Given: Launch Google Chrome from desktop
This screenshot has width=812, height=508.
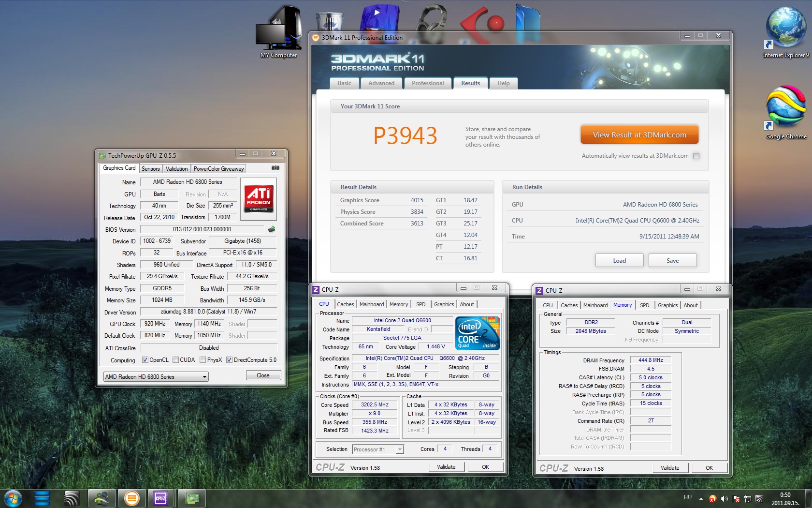Looking at the screenshot, I should pos(786,113).
